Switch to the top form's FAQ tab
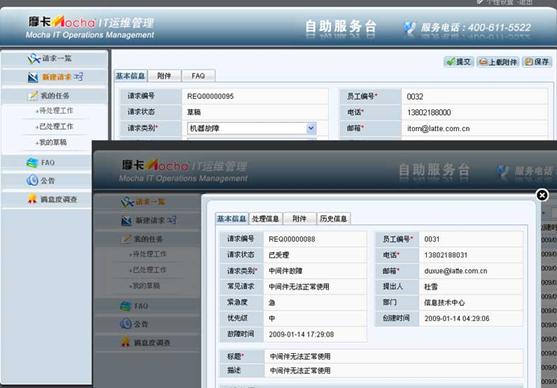557x388 pixels. coord(198,76)
